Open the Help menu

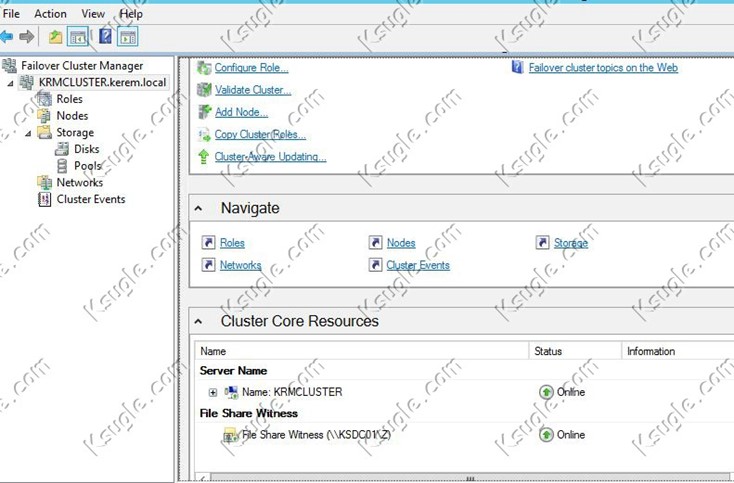click(131, 14)
